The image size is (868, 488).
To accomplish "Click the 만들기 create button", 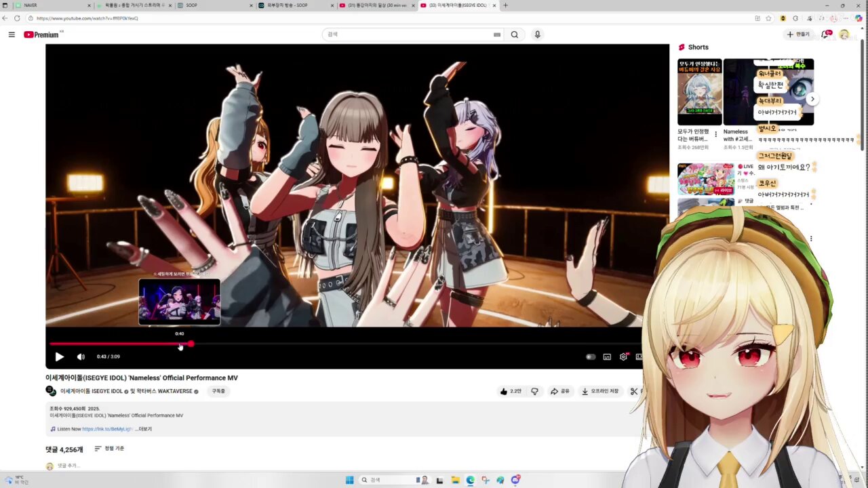I will [x=798, y=35].
